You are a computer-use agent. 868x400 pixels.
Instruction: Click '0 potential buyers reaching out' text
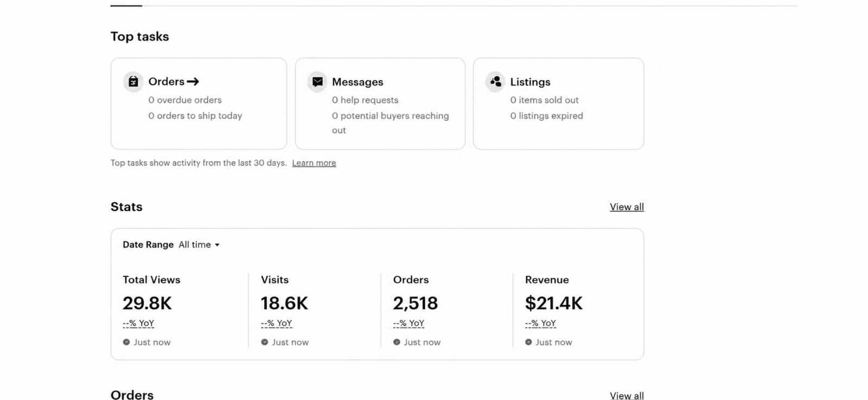point(391,123)
